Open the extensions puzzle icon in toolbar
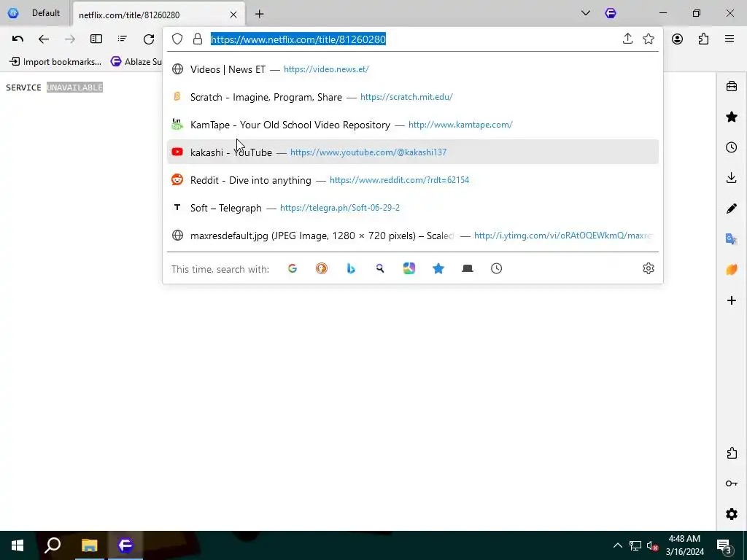The height and width of the screenshot is (560, 747). click(704, 39)
